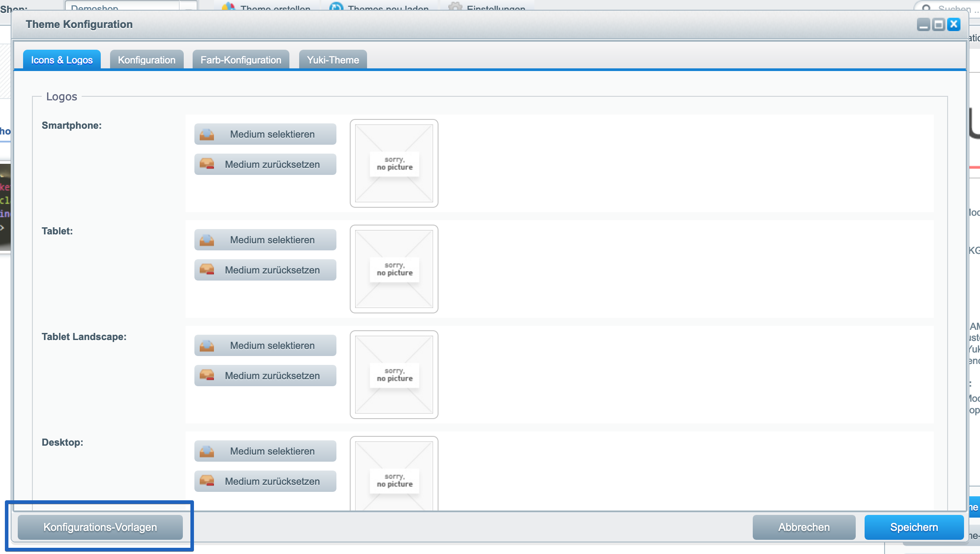Click Tablet Landscape Medium selektieren icon

(x=207, y=345)
